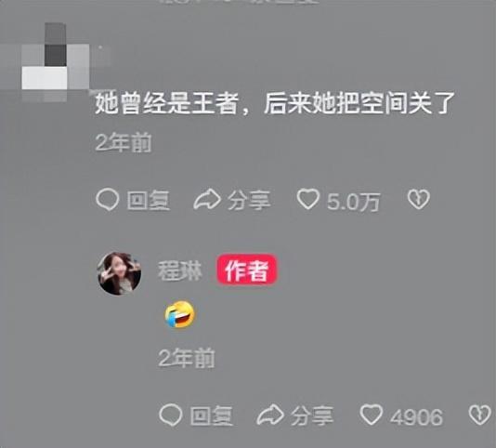
Task: Click the 分享 label under 程琳's reply
Action: 312,415
